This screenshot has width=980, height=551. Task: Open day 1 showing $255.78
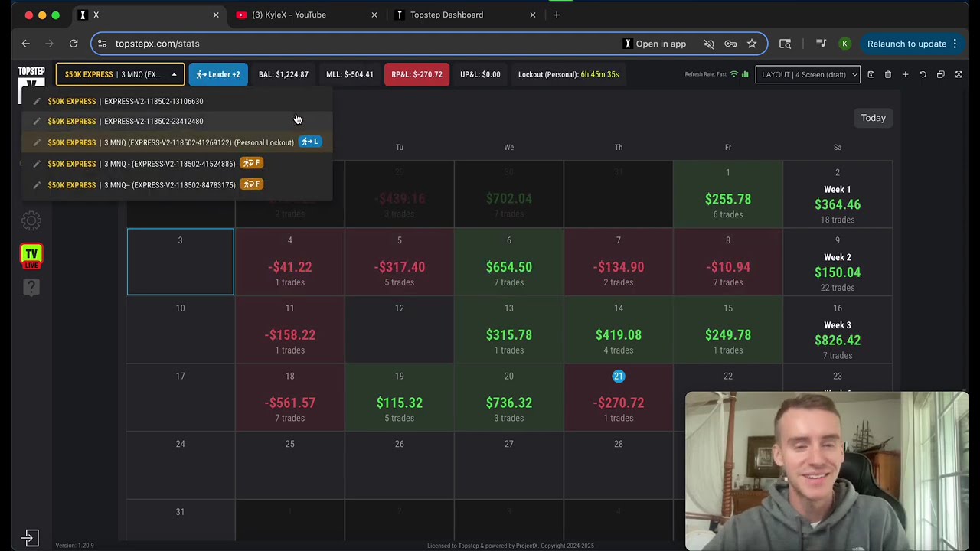tap(728, 194)
